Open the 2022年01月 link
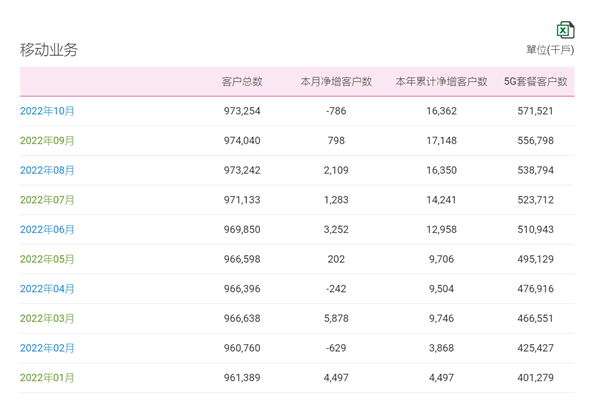 point(47,378)
